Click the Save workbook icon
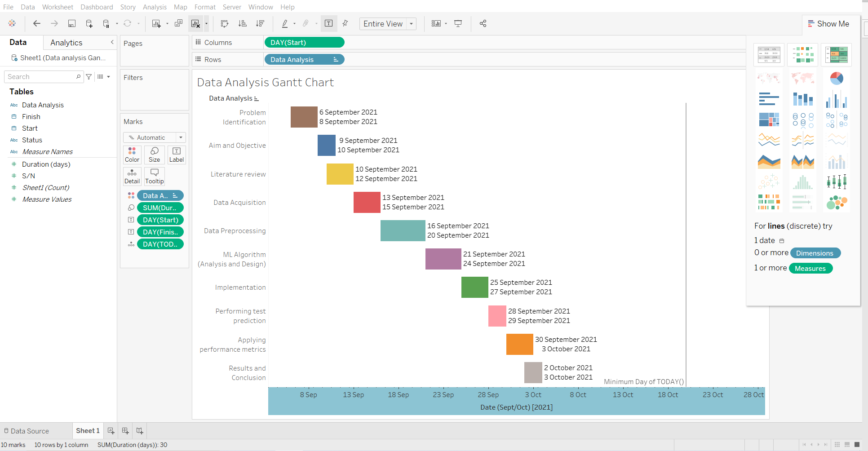The image size is (868, 451). coord(72,23)
